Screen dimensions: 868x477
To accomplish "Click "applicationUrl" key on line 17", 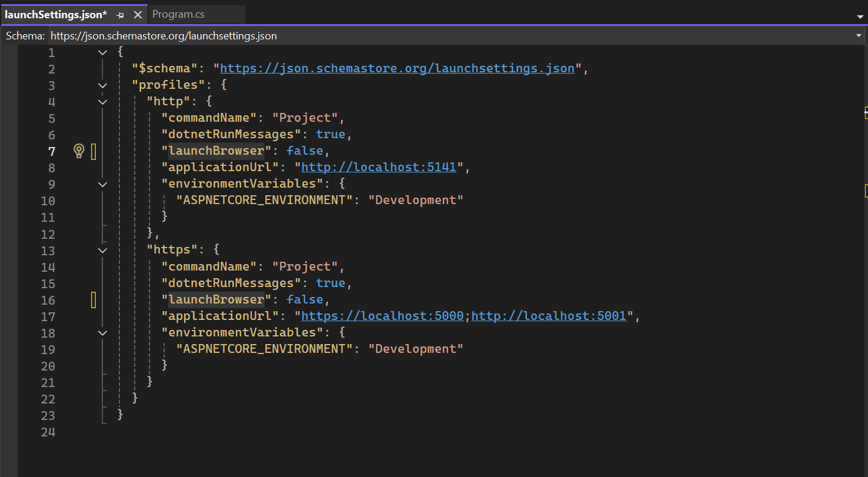I will tap(221, 316).
